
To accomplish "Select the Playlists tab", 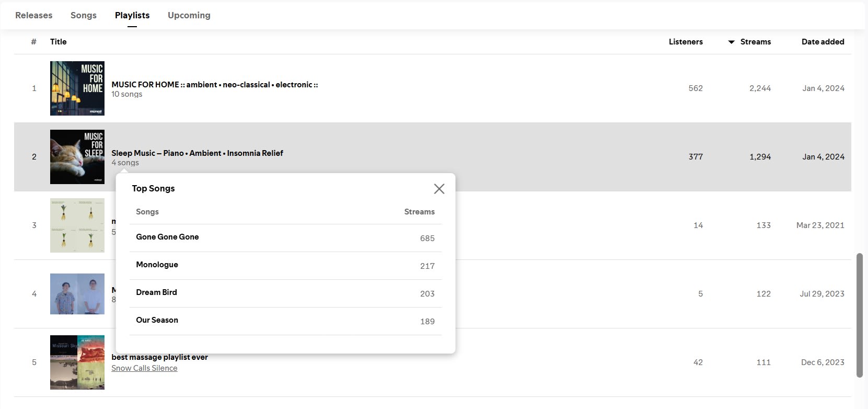I will click(x=132, y=15).
